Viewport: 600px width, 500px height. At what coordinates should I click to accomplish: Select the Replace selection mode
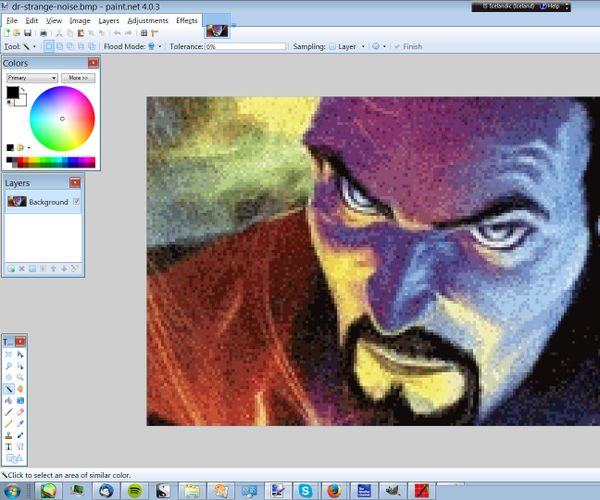click(49, 47)
